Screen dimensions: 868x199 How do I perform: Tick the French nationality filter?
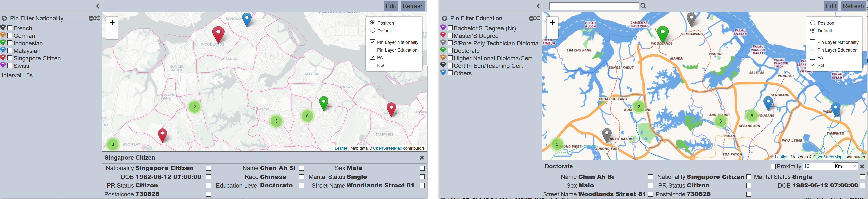click(x=10, y=28)
